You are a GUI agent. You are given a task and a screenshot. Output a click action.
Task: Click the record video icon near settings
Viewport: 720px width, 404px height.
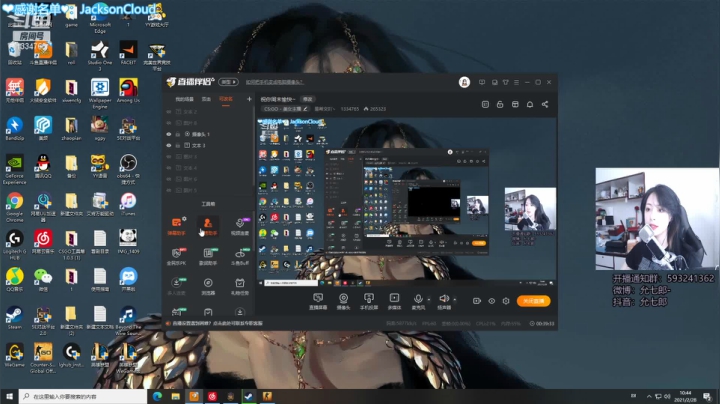point(477,301)
